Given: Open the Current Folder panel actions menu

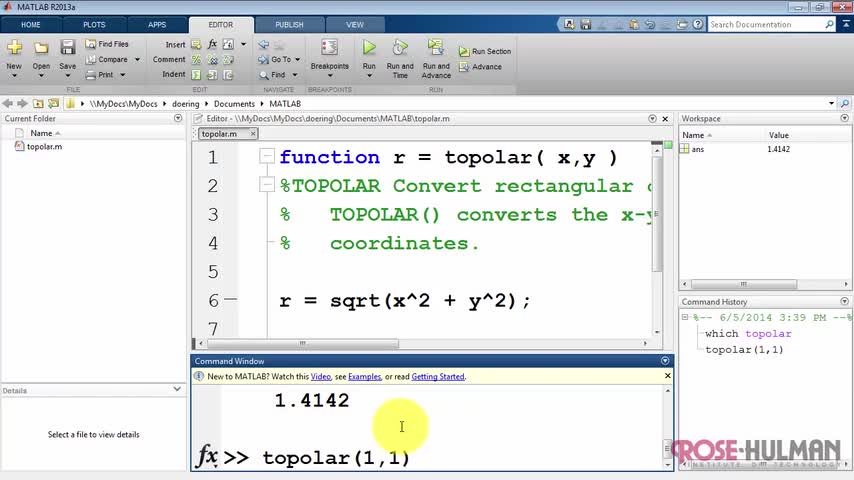Looking at the screenshot, I should [x=178, y=118].
